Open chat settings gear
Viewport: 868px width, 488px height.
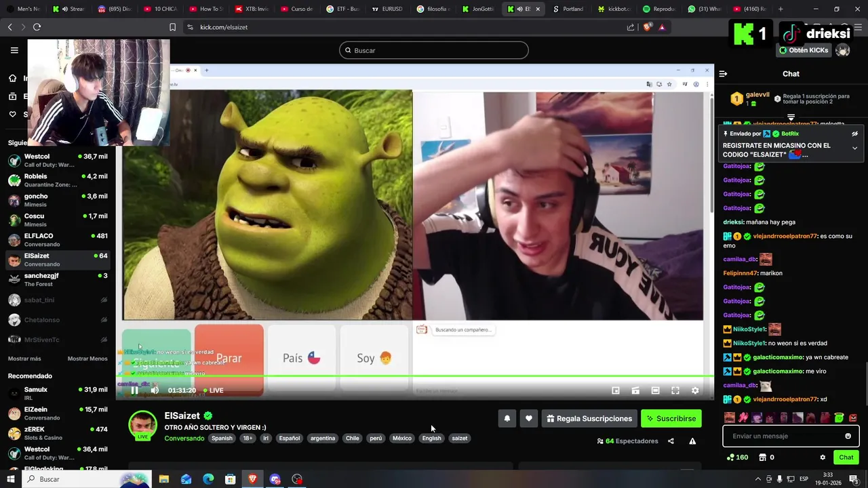[x=823, y=457]
